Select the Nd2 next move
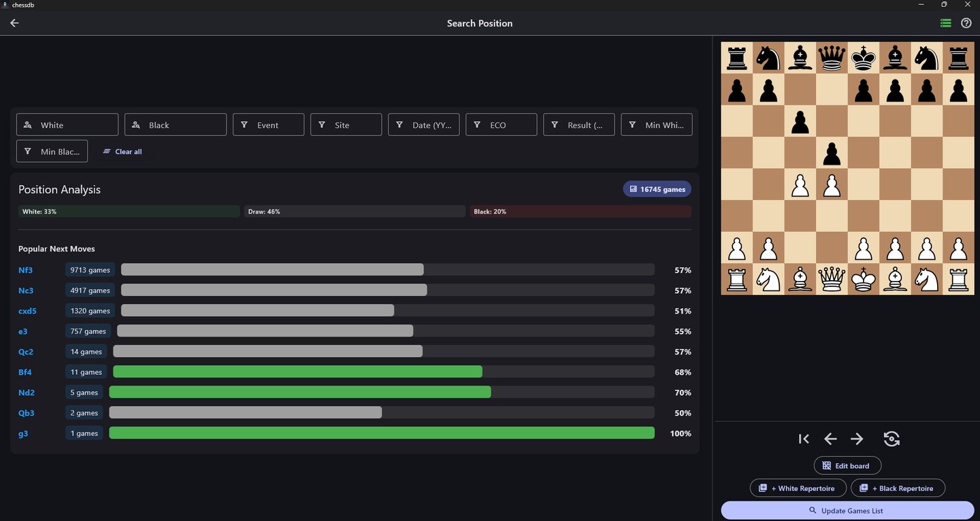The width and height of the screenshot is (980, 521). [x=27, y=392]
